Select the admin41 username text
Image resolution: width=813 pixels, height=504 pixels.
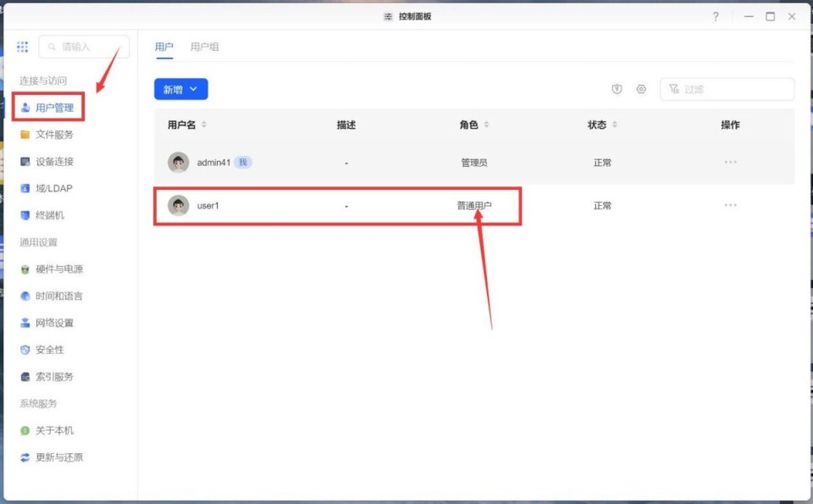[213, 163]
